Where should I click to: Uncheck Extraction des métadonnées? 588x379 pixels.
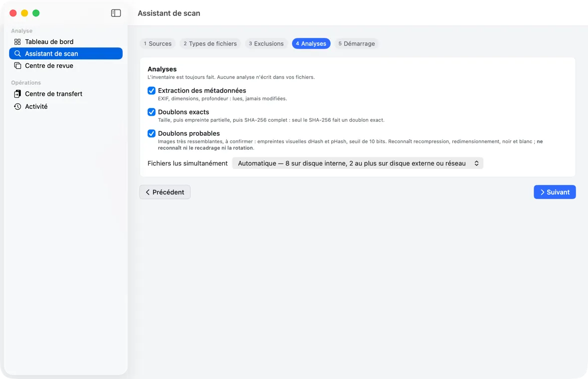(151, 91)
